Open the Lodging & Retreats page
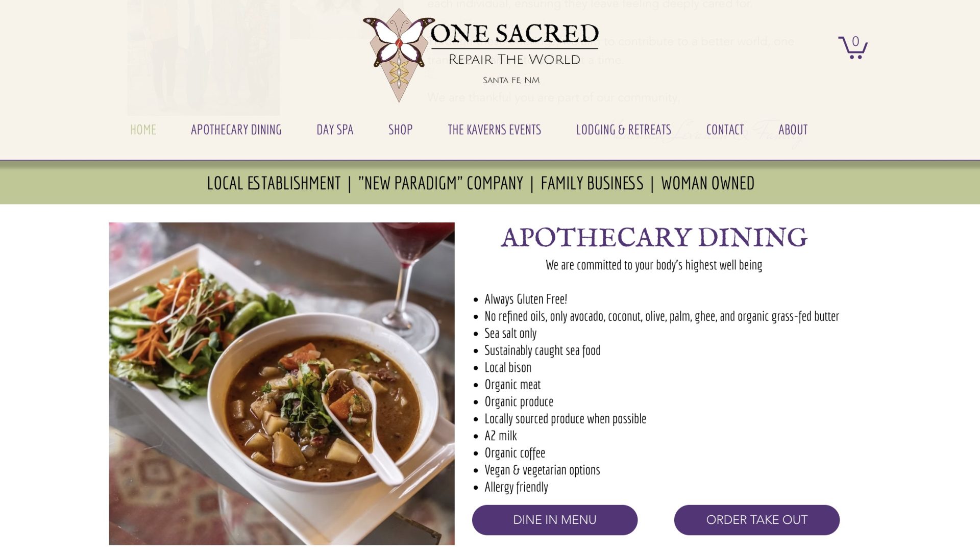The height and width of the screenshot is (555, 980). point(623,130)
